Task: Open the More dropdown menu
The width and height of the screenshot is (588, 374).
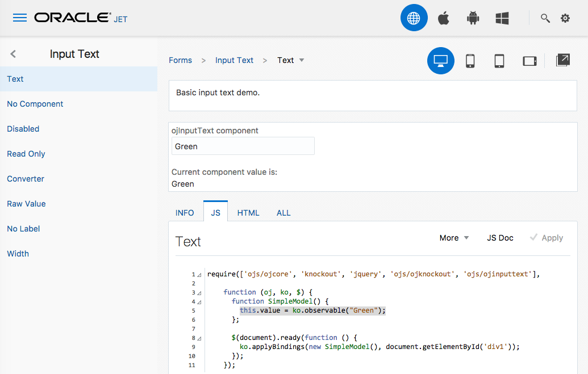Action: tap(454, 238)
